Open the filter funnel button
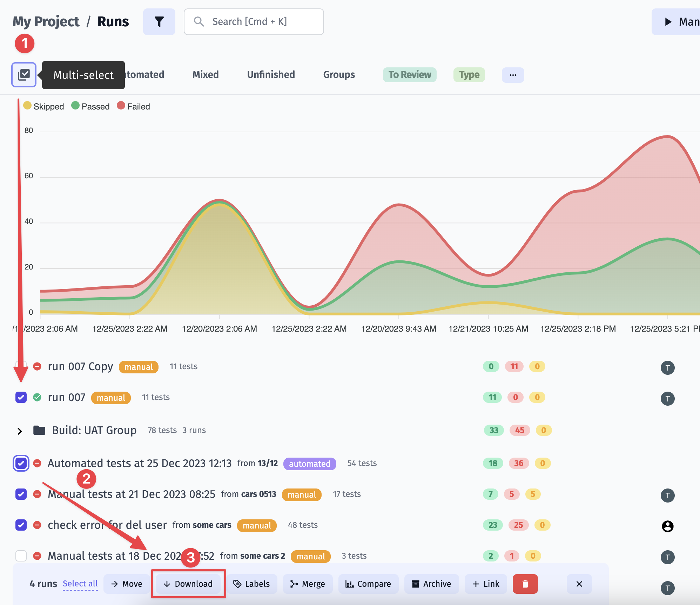Screen dimensions: 700x605 coord(159,22)
